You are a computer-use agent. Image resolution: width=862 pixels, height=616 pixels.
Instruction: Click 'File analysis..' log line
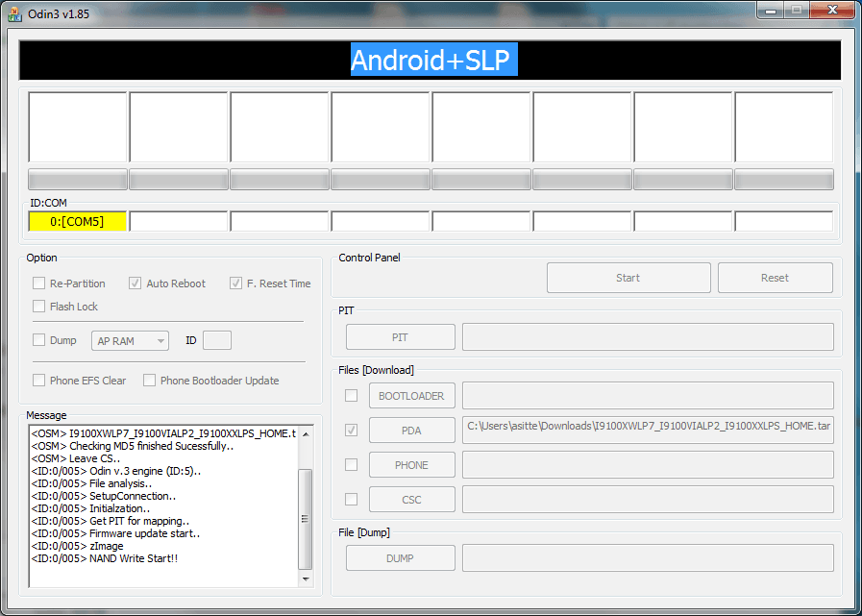coord(92,483)
